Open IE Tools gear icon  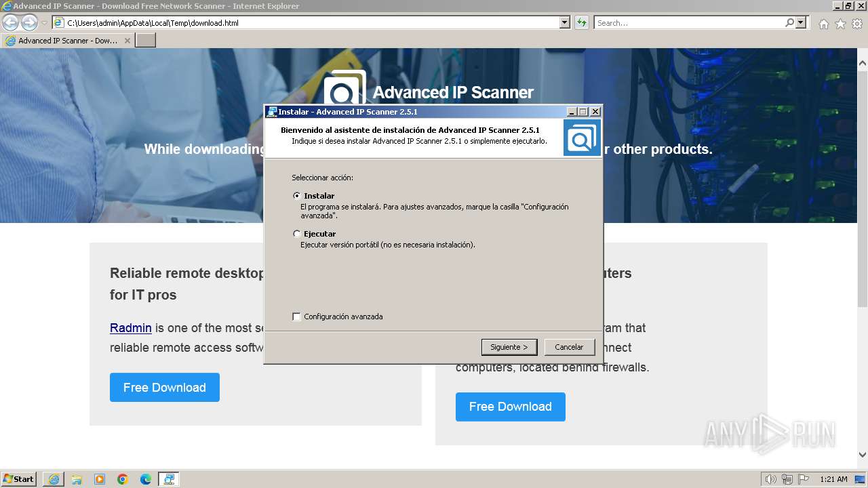coord(857,24)
